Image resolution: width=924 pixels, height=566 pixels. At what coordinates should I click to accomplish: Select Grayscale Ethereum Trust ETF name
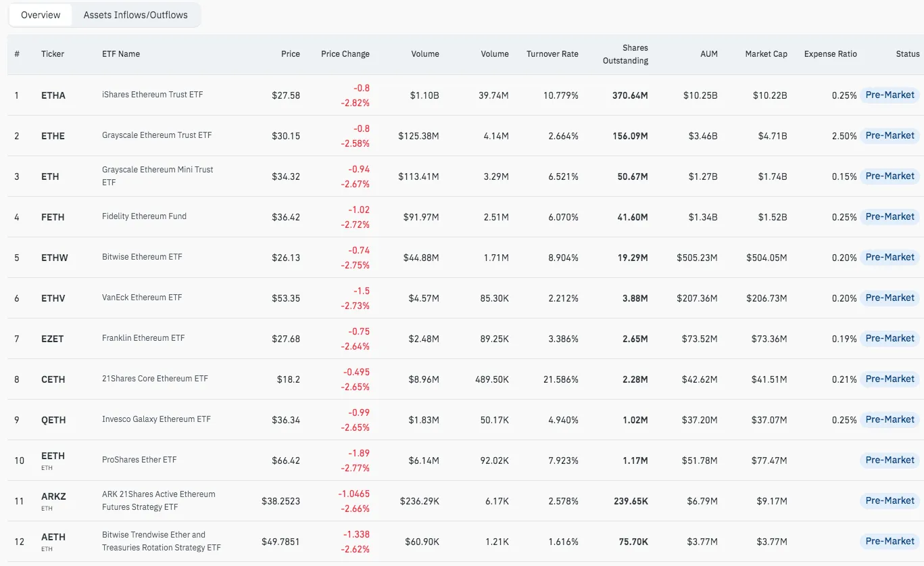click(157, 135)
